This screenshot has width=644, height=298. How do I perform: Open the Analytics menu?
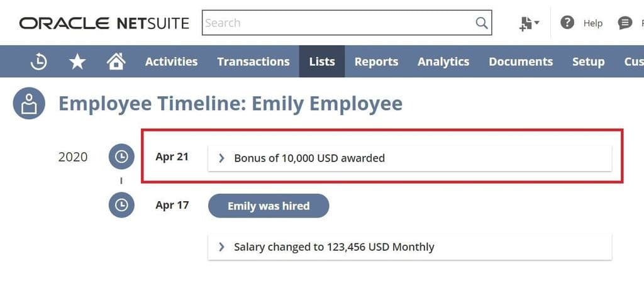pos(443,62)
